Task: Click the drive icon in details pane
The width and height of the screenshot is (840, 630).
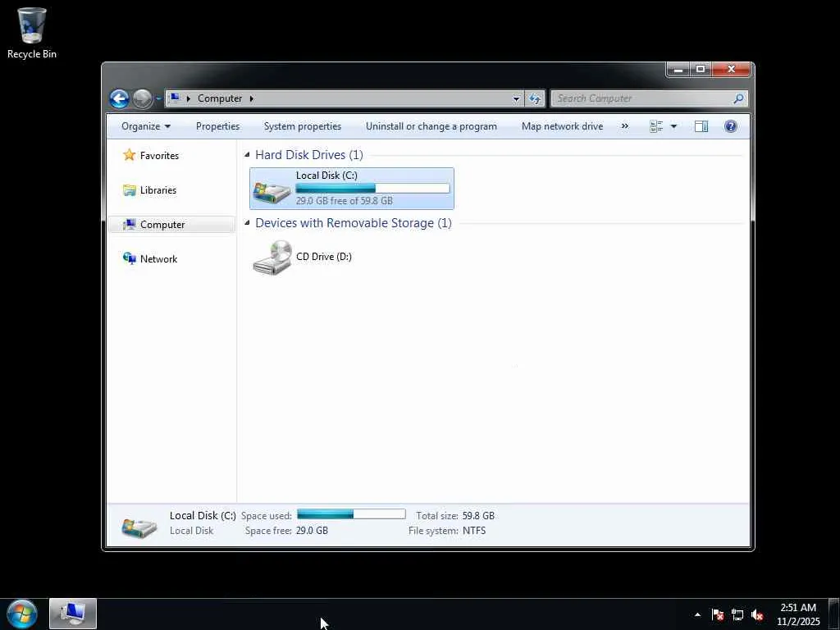Action: tap(139, 527)
